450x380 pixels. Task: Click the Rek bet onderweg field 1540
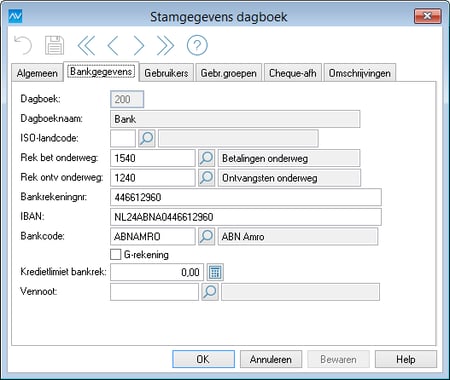153,158
